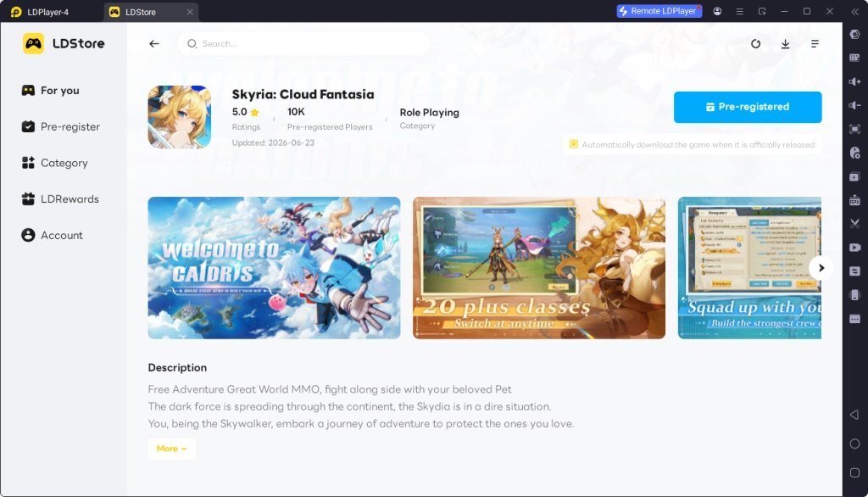Install an APK using the APK icon

[854, 200]
